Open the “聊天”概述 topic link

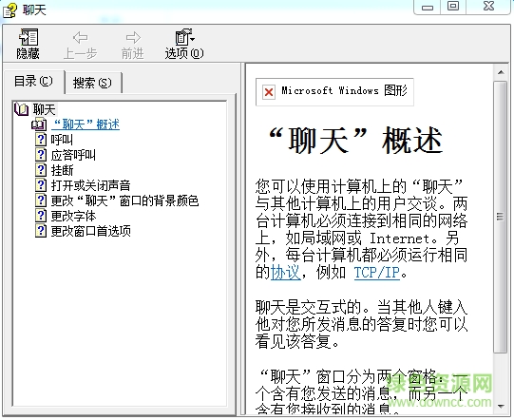[86, 124]
